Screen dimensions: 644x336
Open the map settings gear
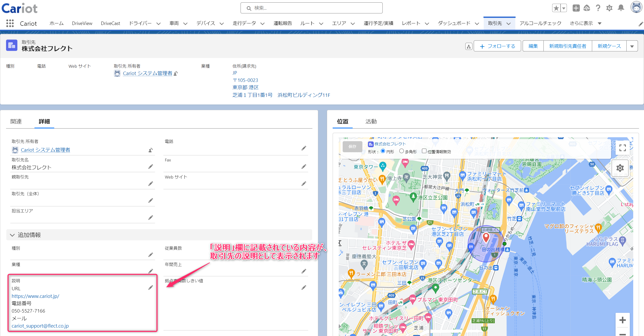[x=620, y=168]
